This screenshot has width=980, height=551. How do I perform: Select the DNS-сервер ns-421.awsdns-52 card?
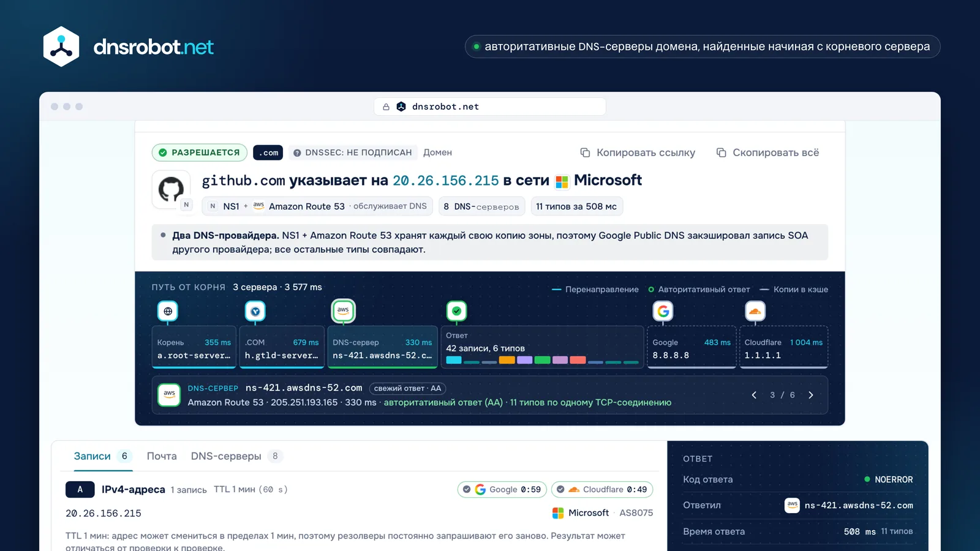382,347
